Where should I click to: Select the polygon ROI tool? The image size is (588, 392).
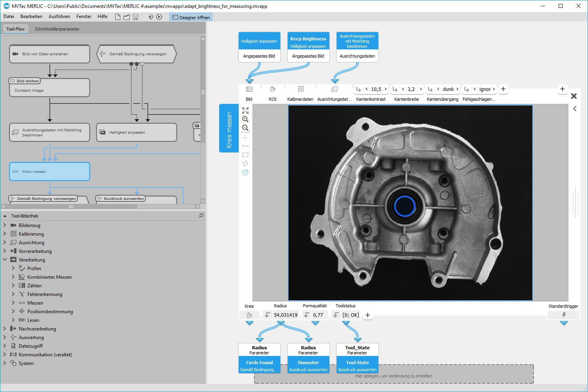coord(245,163)
